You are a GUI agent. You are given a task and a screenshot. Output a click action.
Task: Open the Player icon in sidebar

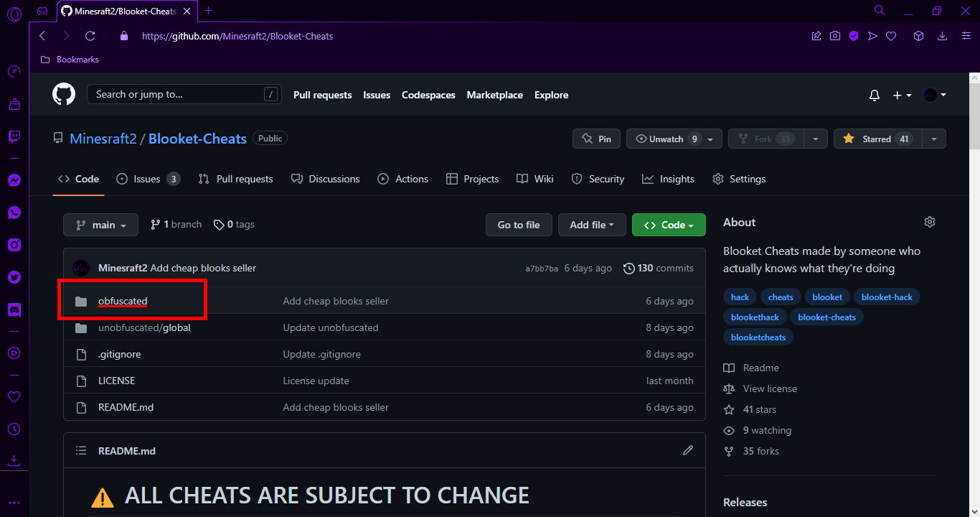click(14, 353)
